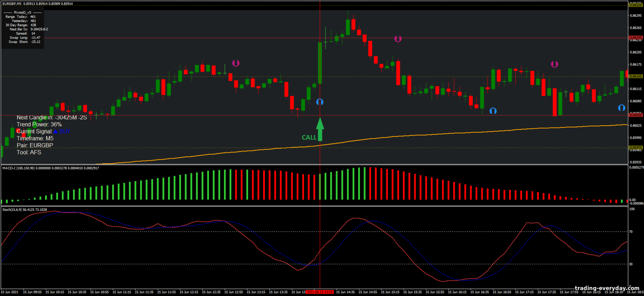Click the red 0.86050 price axis label

pyautogui.click(x=635, y=115)
